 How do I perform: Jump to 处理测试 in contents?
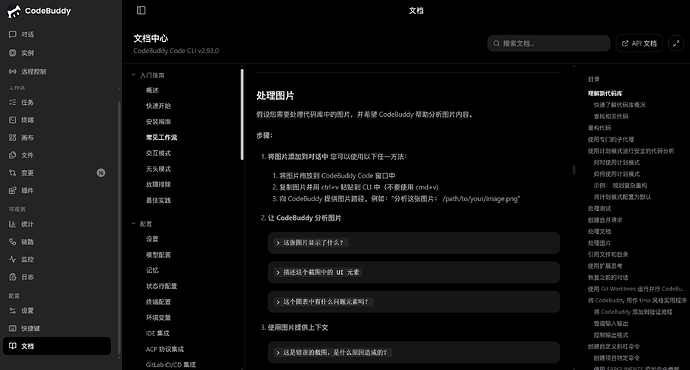pyautogui.click(x=599, y=208)
